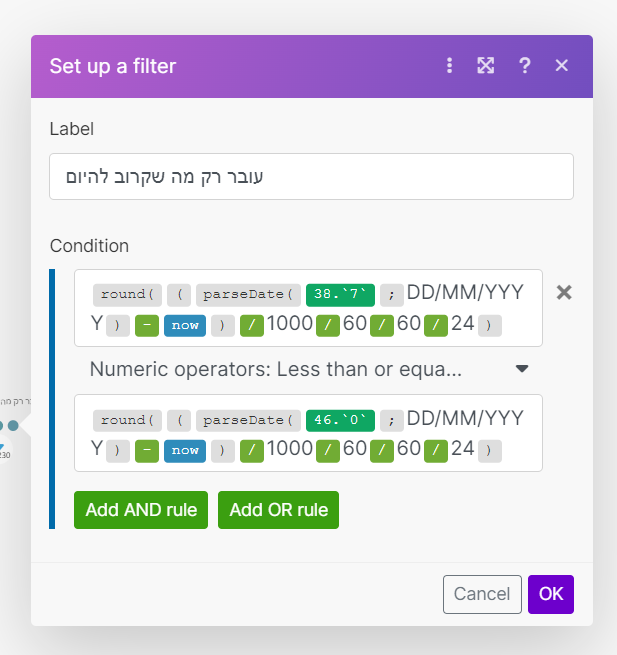The image size is (617, 655).
Task: Click the round( function in first condition
Action: click(x=124, y=295)
